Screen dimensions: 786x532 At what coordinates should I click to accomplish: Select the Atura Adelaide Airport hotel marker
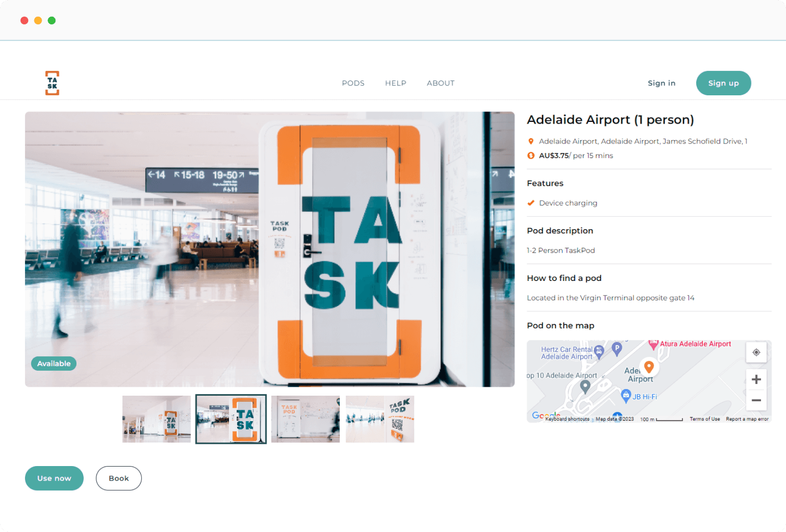pos(654,344)
